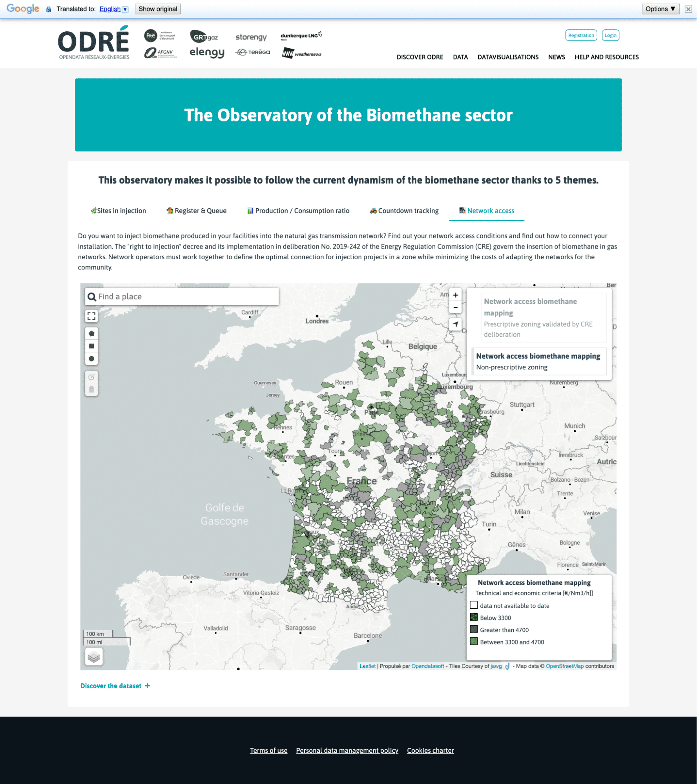Viewport: 697px width, 784px height.
Task: Click the Registration button
Action: point(581,35)
